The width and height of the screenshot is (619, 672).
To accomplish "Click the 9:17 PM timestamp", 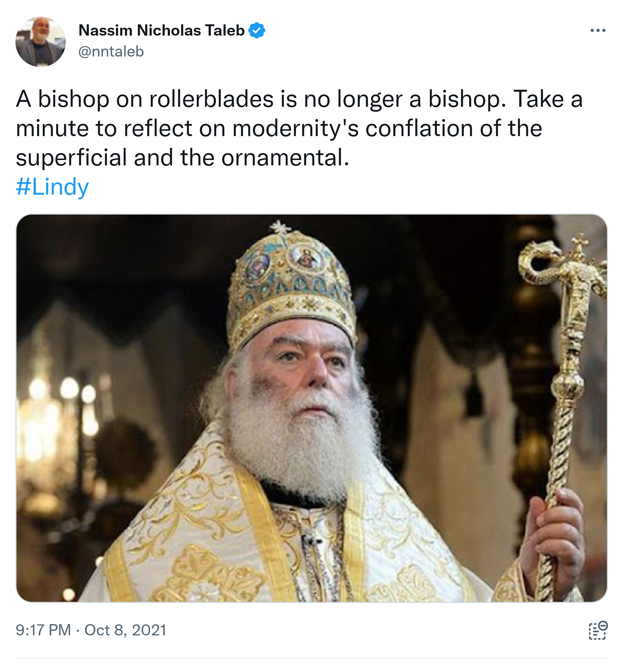I will (x=43, y=630).
